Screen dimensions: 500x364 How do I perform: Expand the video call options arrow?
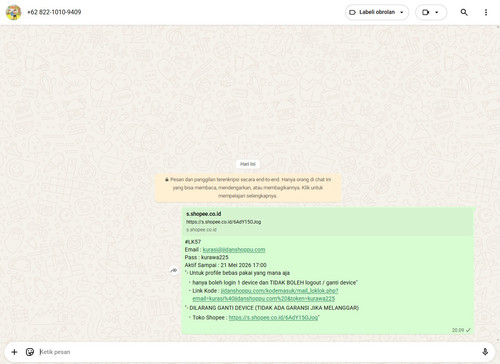tap(437, 12)
